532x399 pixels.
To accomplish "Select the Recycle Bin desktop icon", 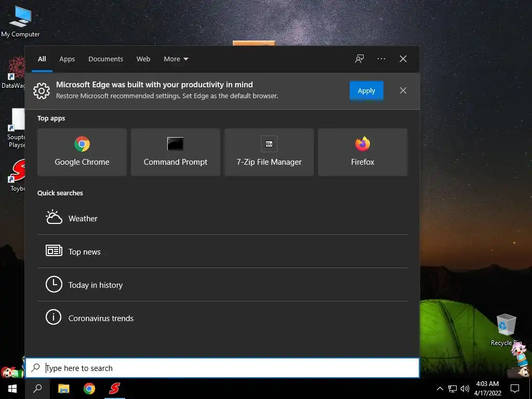I will (x=506, y=330).
